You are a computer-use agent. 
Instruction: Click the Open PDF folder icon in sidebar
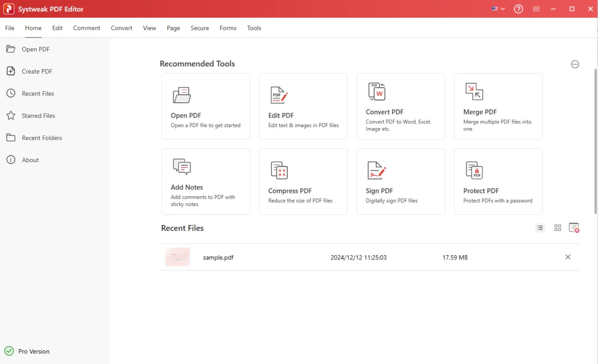11,49
